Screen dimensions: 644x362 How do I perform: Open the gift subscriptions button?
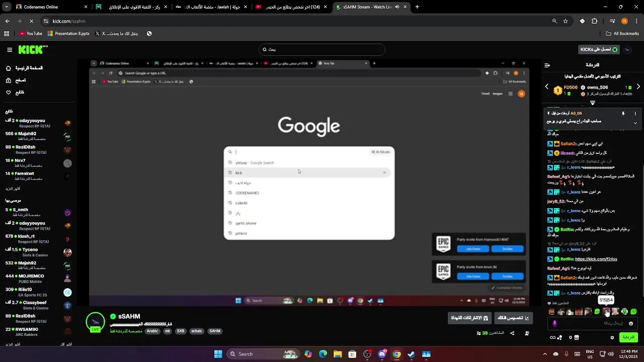469,318
